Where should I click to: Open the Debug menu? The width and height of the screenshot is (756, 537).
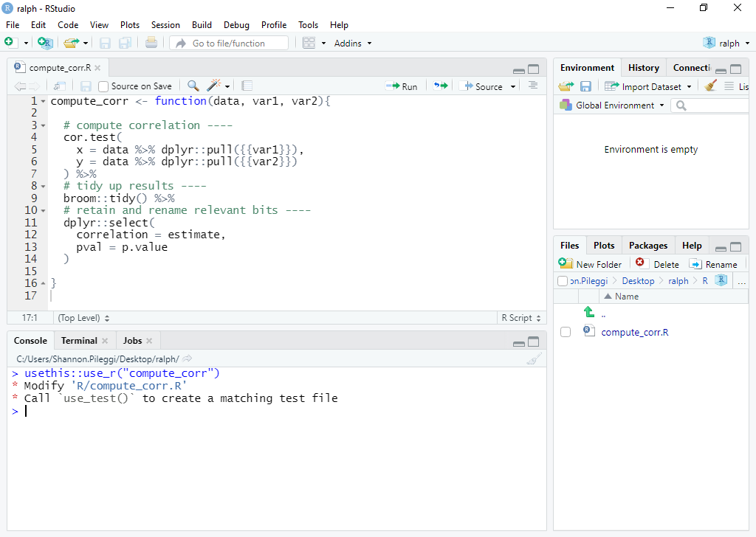click(x=236, y=25)
